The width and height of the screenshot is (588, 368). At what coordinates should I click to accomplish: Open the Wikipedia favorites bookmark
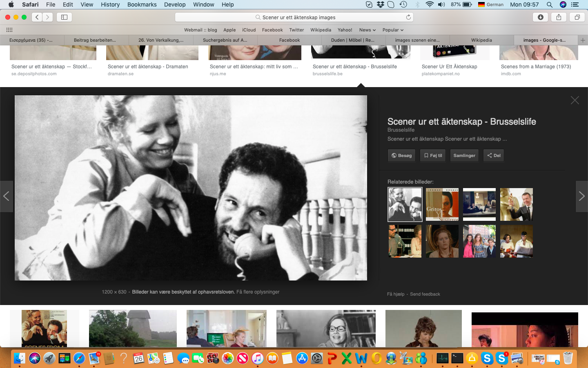click(321, 30)
